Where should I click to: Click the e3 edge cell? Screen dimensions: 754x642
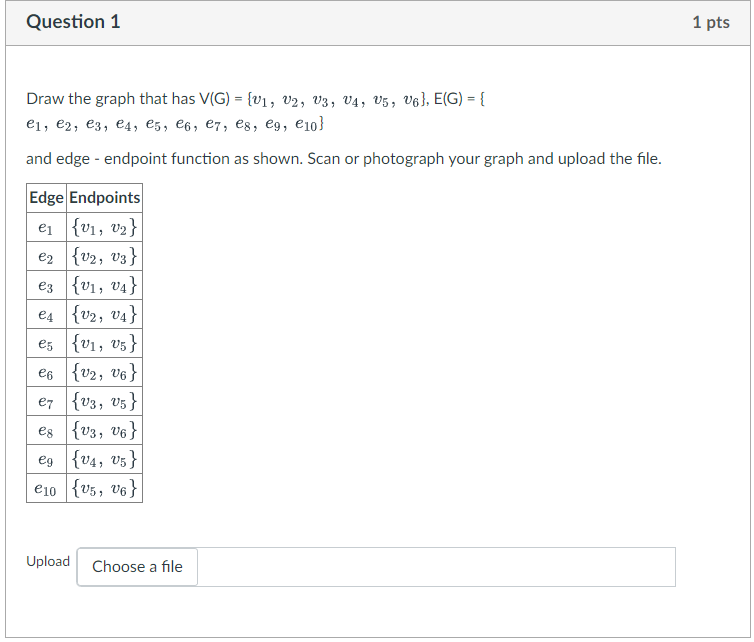pyautogui.click(x=46, y=286)
